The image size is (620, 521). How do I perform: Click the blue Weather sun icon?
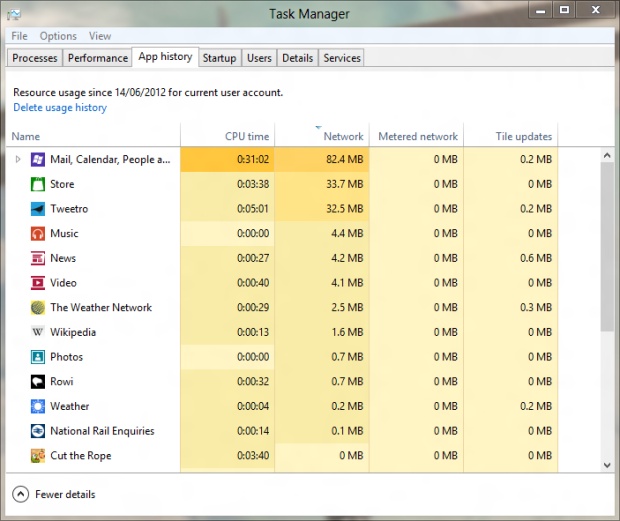(38, 406)
